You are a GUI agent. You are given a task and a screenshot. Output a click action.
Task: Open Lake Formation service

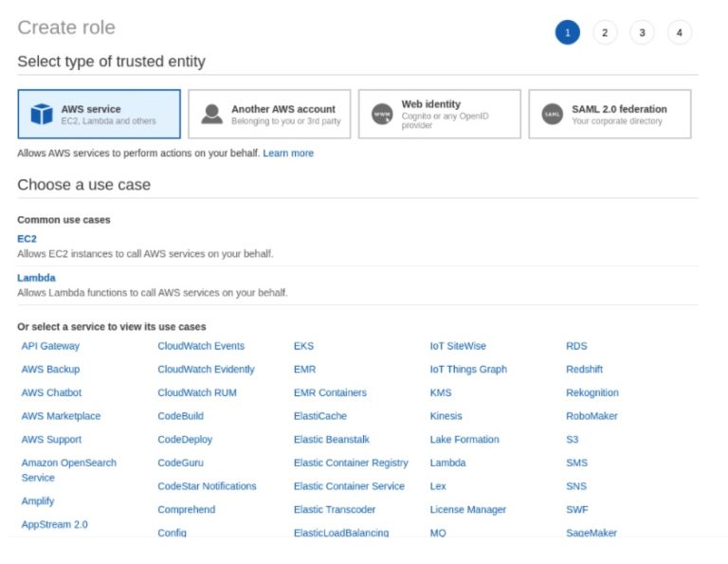(464, 439)
